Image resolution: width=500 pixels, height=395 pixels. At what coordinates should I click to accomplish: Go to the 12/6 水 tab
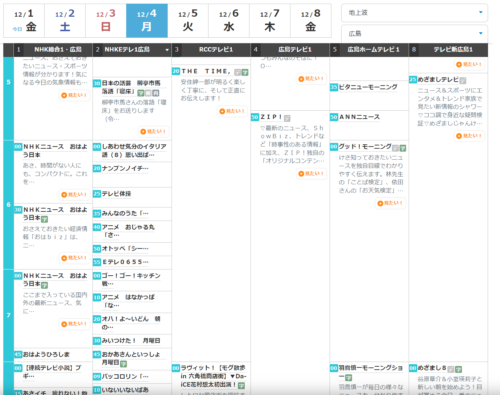(229, 21)
